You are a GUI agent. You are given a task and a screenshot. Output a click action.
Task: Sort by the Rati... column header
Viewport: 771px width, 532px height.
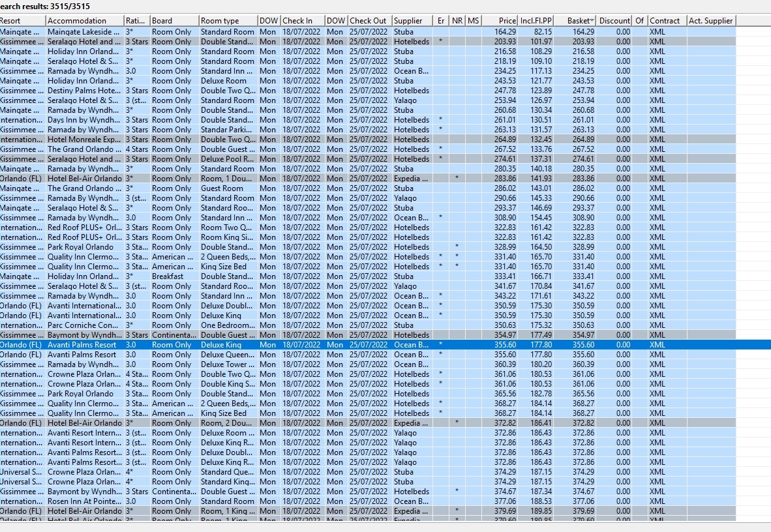pyautogui.click(x=137, y=21)
